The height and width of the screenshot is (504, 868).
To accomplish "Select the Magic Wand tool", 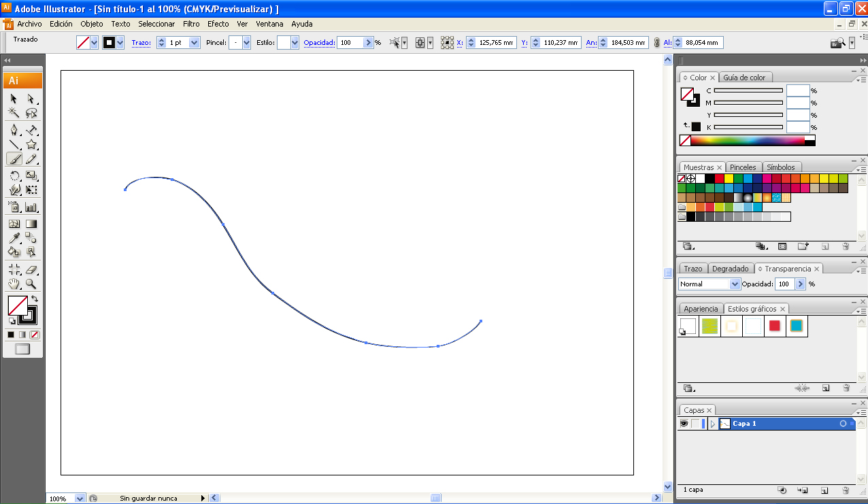I will pos(14,113).
